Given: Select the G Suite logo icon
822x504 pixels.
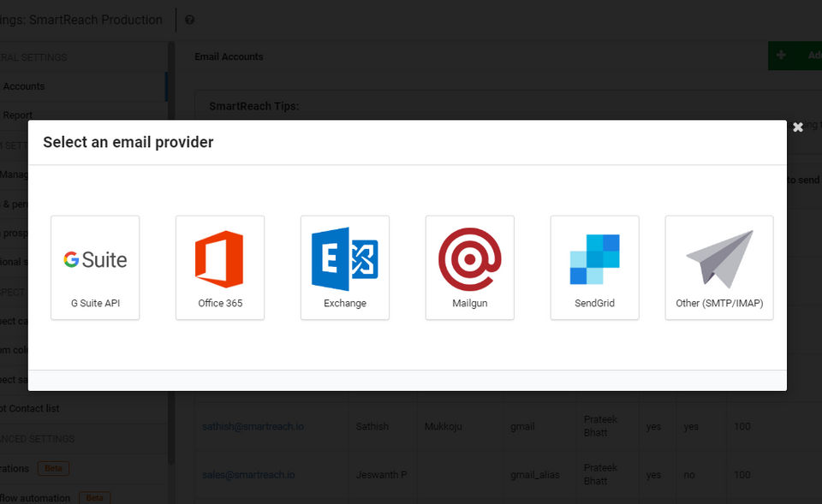Looking at the screenshot, I should tap(95, 259).
